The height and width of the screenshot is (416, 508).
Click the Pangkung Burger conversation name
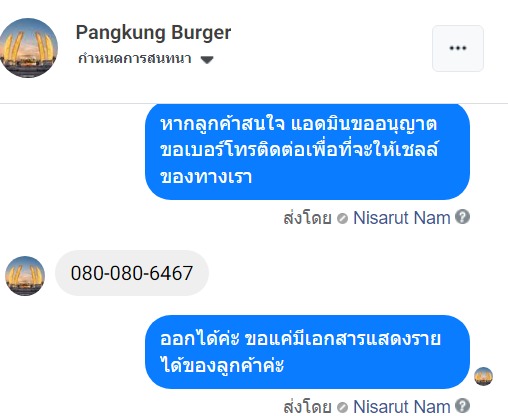click(x=153, y=32)
